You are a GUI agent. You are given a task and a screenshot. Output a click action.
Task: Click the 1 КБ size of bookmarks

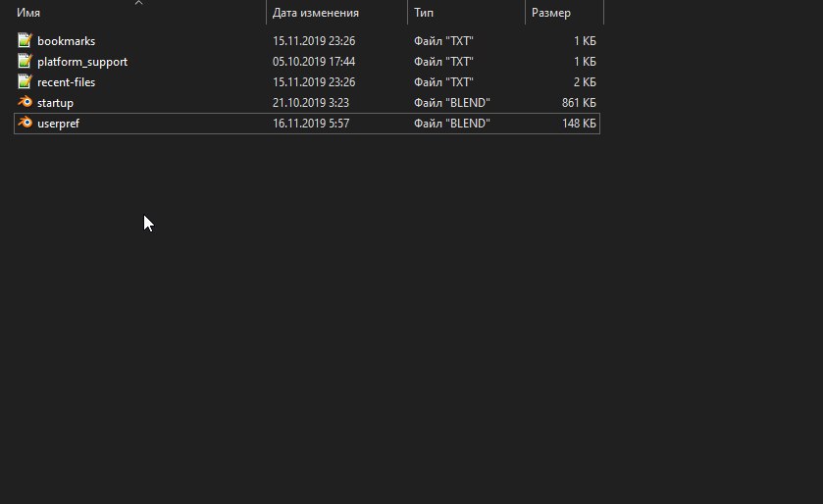coord(585,41)
